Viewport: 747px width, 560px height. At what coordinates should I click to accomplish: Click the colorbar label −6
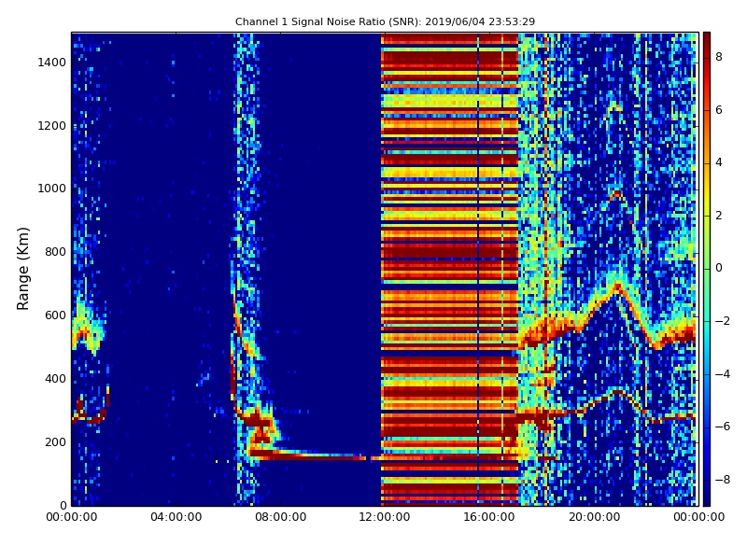coord(723,427)
